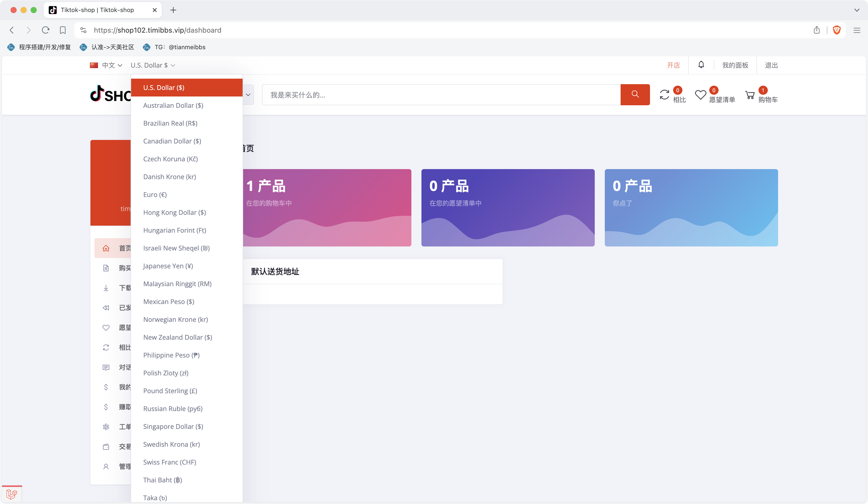Toggle Russian Ruble currency selection
Screen dimensions: 868x504
[x=172, y=408]
